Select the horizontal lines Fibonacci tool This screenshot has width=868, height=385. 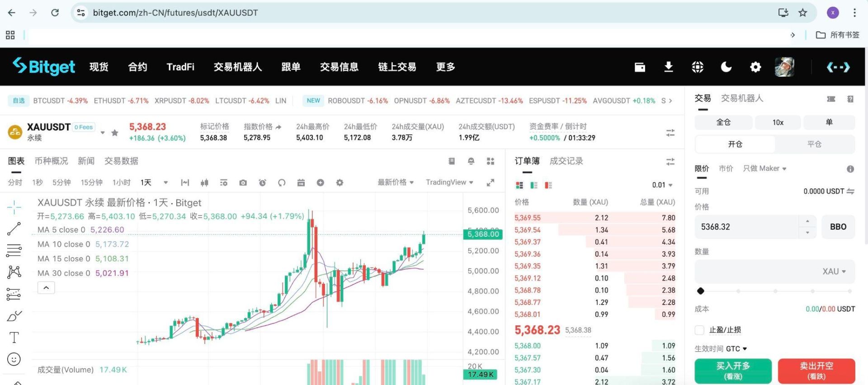click(14, 250)
